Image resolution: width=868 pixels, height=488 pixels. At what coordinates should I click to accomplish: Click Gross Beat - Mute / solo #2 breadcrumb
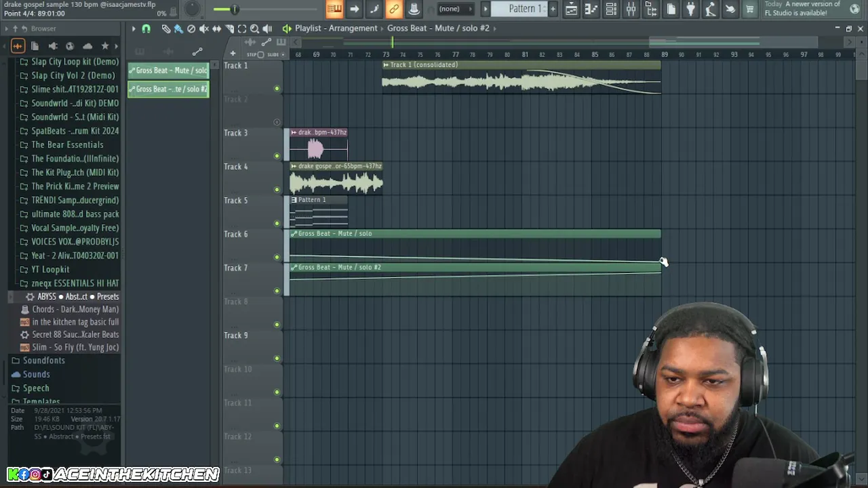coord(438,28)
